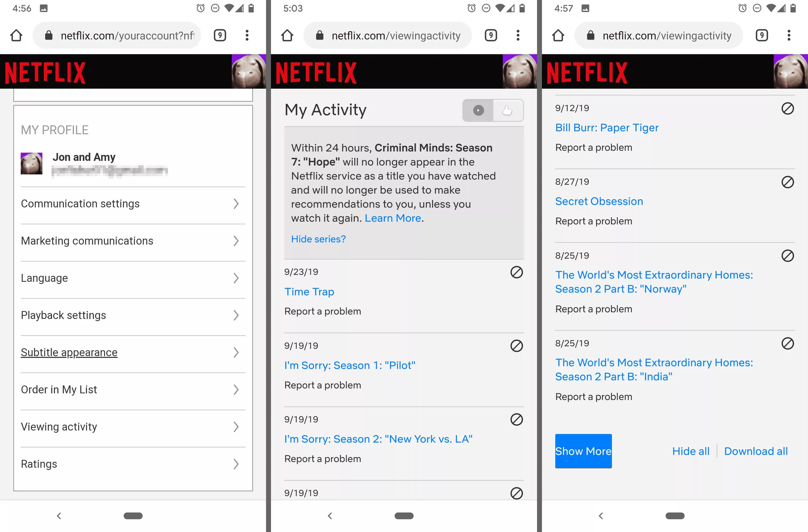Open the three-dot menu in the middle phone browser
Image resolution: width=808 pixels, height=532 pixels.
(x=518, y=35)
